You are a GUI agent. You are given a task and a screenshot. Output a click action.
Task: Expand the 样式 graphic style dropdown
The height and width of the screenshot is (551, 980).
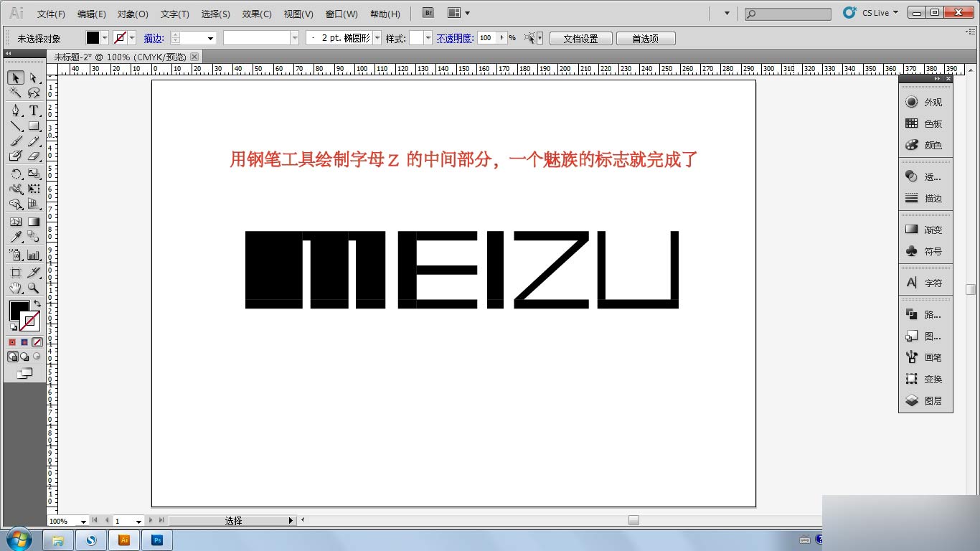(x=428, y=38)
